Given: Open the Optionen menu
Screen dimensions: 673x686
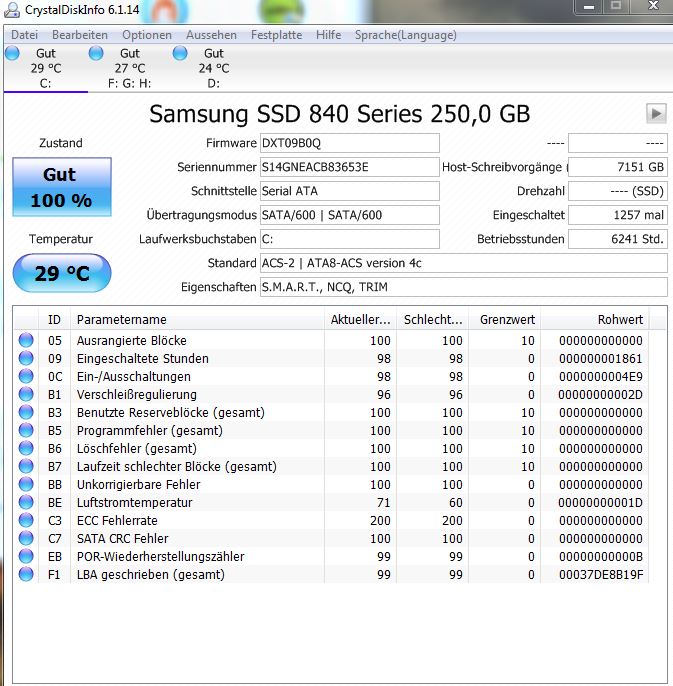Looking at the screenshot, I should pyautogui.click(x=147, y=35).
